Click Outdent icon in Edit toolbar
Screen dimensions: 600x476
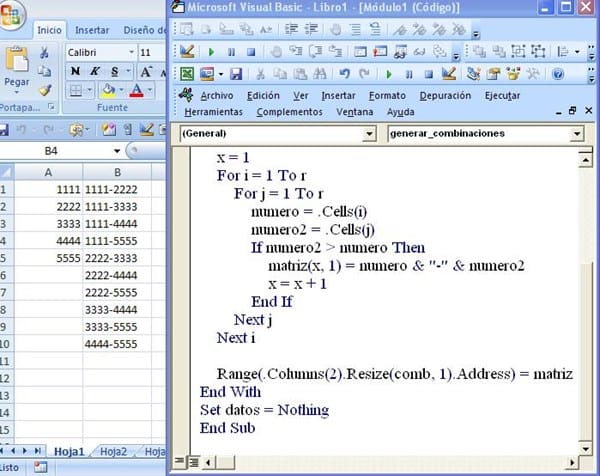tap(311, 29)
